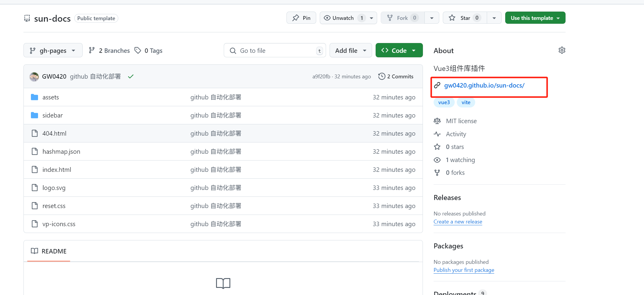This screenshot has width=644, height=295.
Task: Open the Unwatch notifications dropdown arrow
Action: point(371,18)
